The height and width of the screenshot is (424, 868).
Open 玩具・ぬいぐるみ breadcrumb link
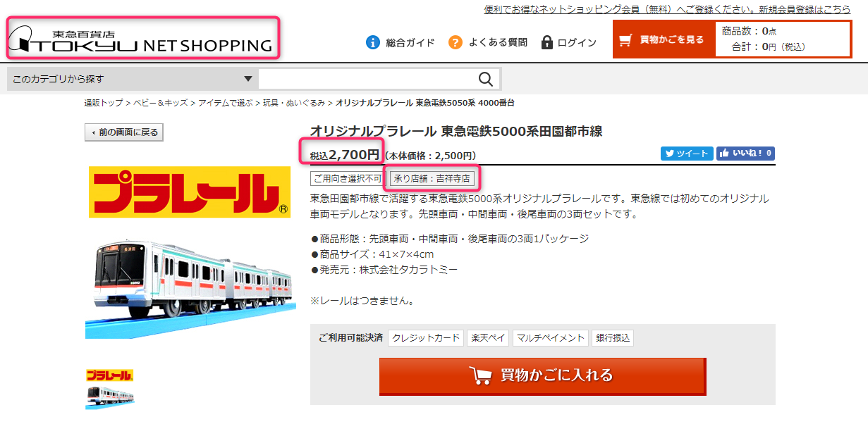pos(294,103)
